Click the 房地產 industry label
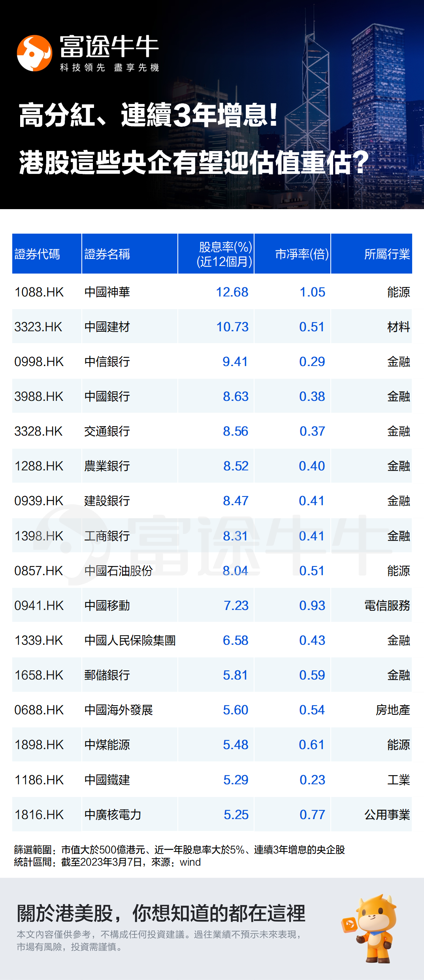The width and height of the screenshot is (424, 980). coord(392,710)
